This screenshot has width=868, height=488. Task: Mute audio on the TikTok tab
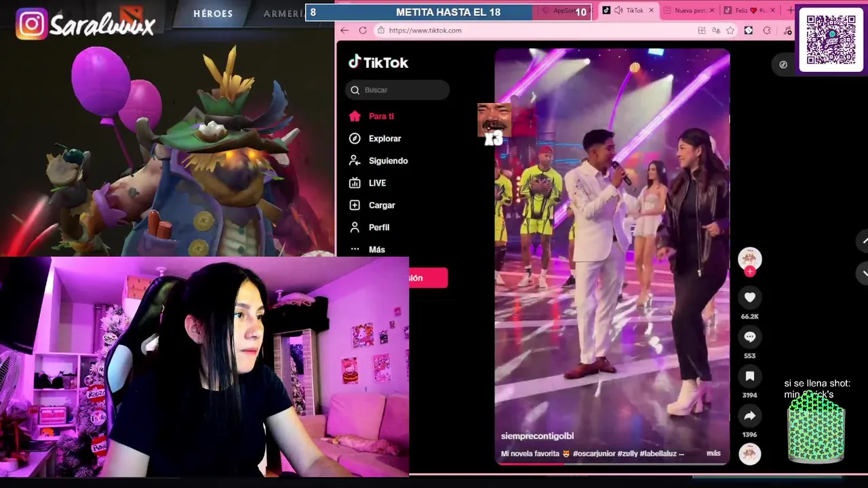(x=618, y=10)
